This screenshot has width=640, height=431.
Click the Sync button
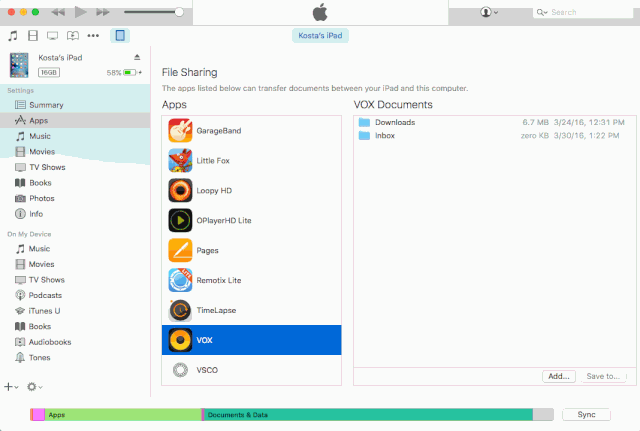click(x=586, y=414)
